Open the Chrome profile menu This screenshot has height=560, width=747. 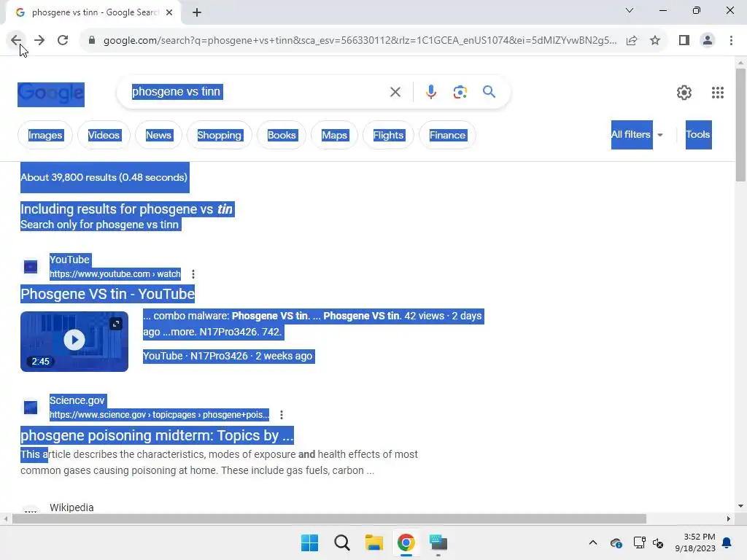tap(708, 41)
